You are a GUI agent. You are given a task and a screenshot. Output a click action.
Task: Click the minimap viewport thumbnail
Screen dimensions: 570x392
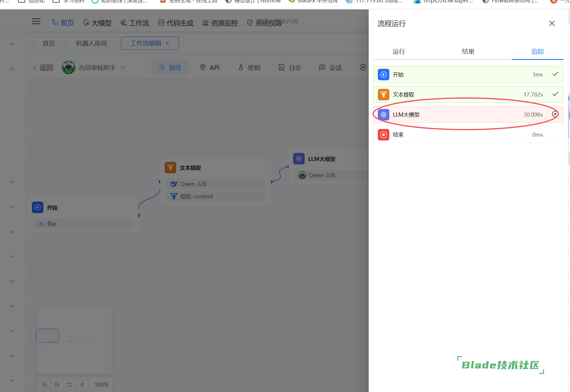point(48,336)
